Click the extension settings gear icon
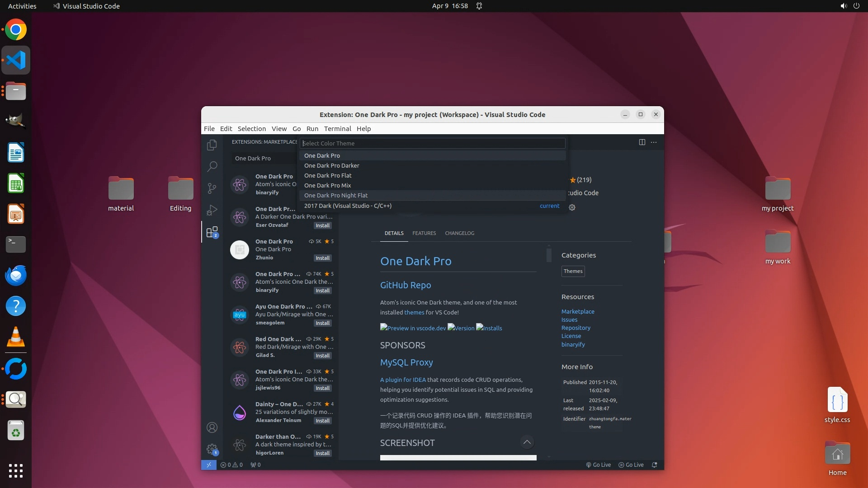868x488 pixels. click(x=572, y=207)
